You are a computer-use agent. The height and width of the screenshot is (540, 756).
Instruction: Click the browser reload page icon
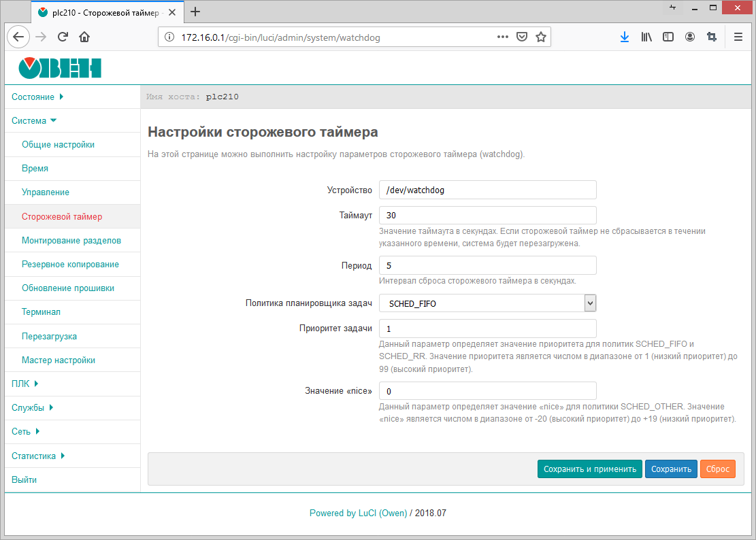pyautogui.click(x=63, y=37)
